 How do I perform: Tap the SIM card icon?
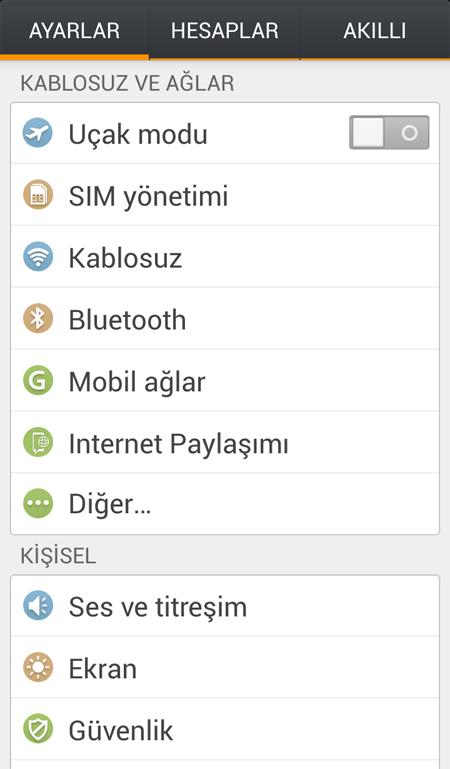[x=38, y=195]
